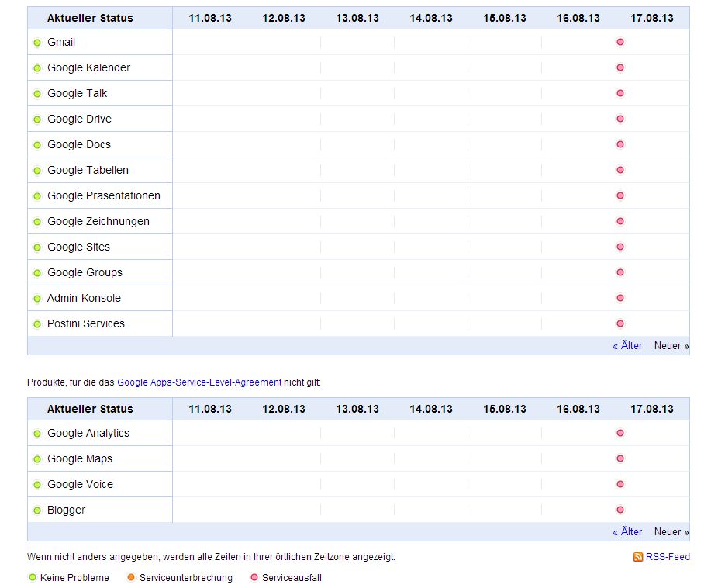718x588 pixels.
Task: Click Google Sites green status icon
Action: coord(37,248)
